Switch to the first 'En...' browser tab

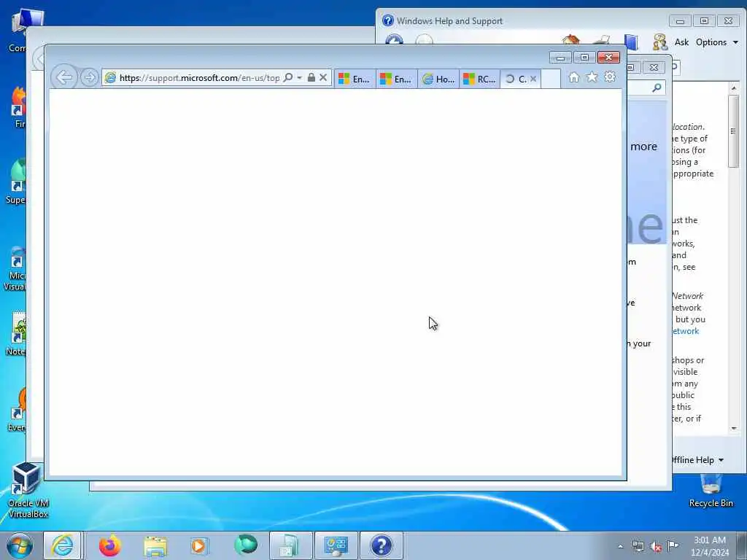tap(355, 79)
